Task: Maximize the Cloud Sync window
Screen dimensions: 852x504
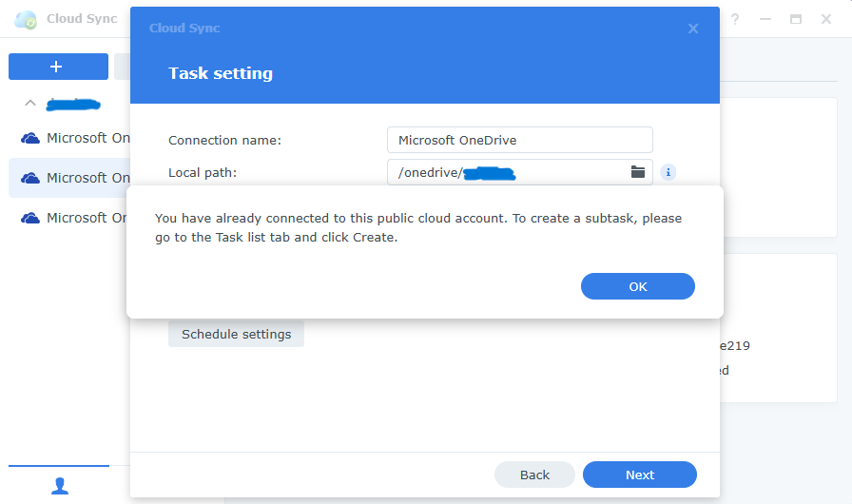Action: (796, 20)
